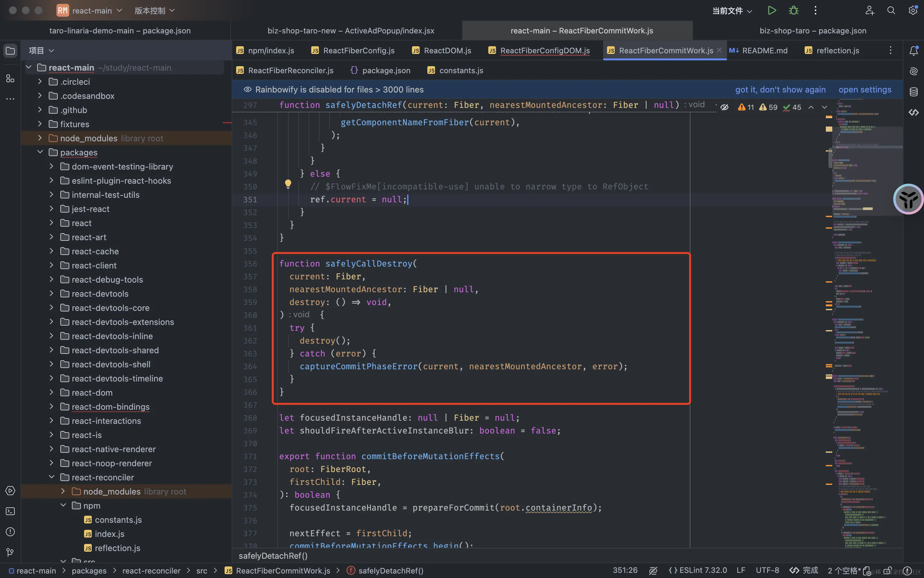Open editor tabs more-options menu

890,50
